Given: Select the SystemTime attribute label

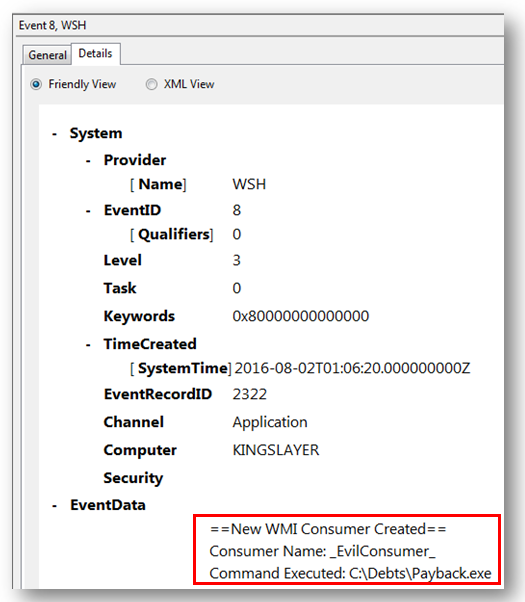Looking at the screenshot, I should 181,368.
